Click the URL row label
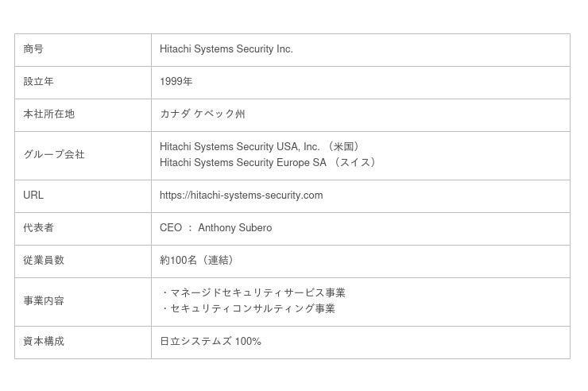The width and height of the screenshot is (588, 391). point(33,195)
